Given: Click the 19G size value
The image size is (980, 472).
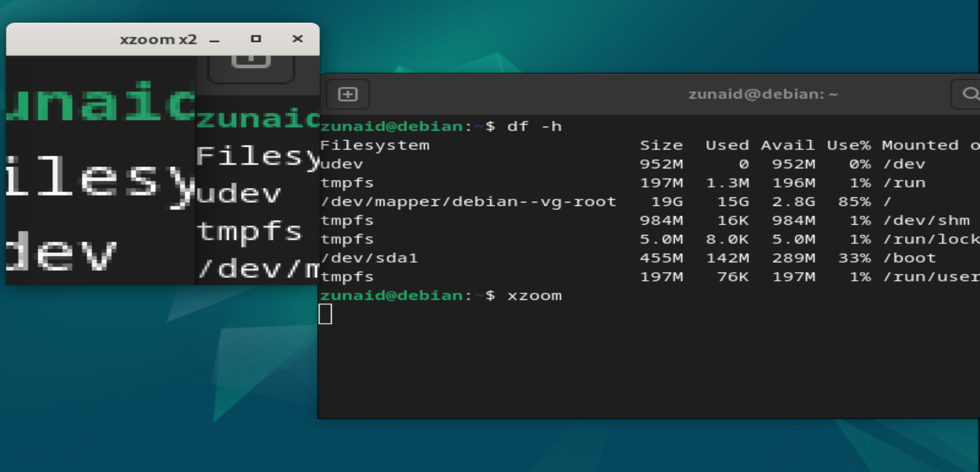Looking at the screenshot, I should coord(667,202).
